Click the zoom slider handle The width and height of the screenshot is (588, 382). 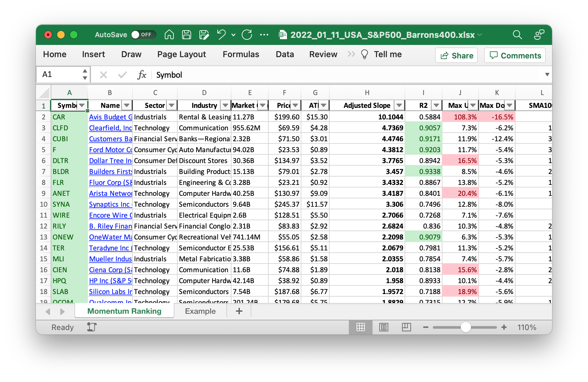pos(466,327)
